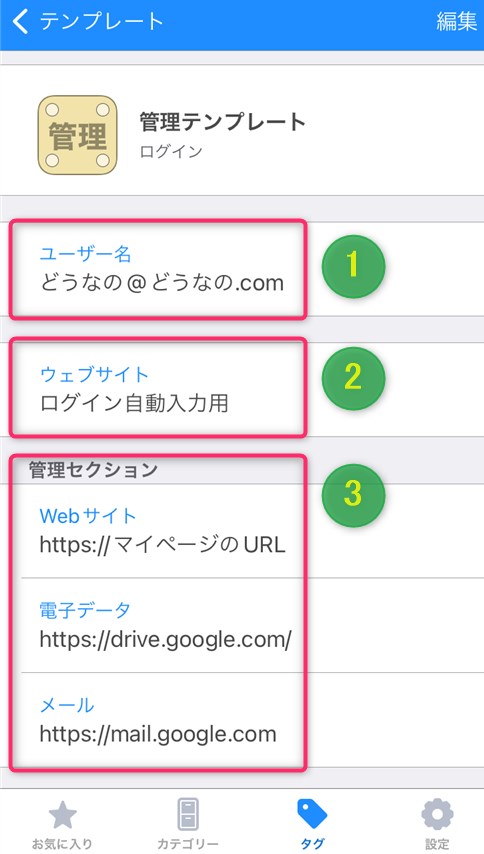
Task: Open the Webサイト URL entry
Action: [x=162, y=545]
